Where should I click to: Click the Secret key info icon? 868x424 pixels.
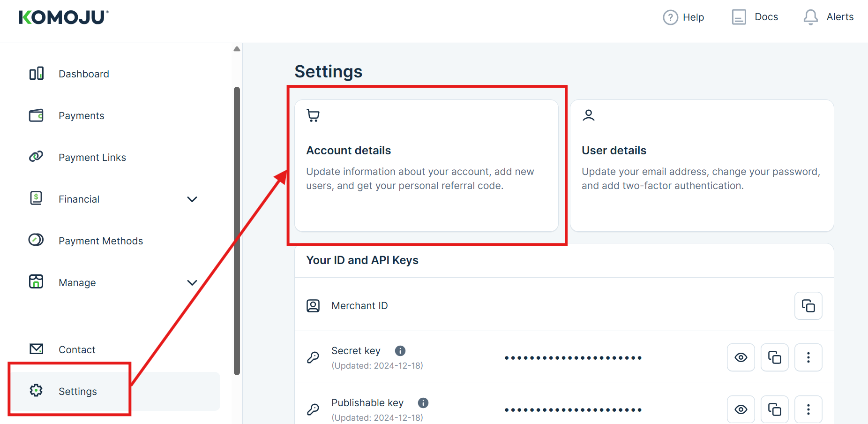point(400,351)
